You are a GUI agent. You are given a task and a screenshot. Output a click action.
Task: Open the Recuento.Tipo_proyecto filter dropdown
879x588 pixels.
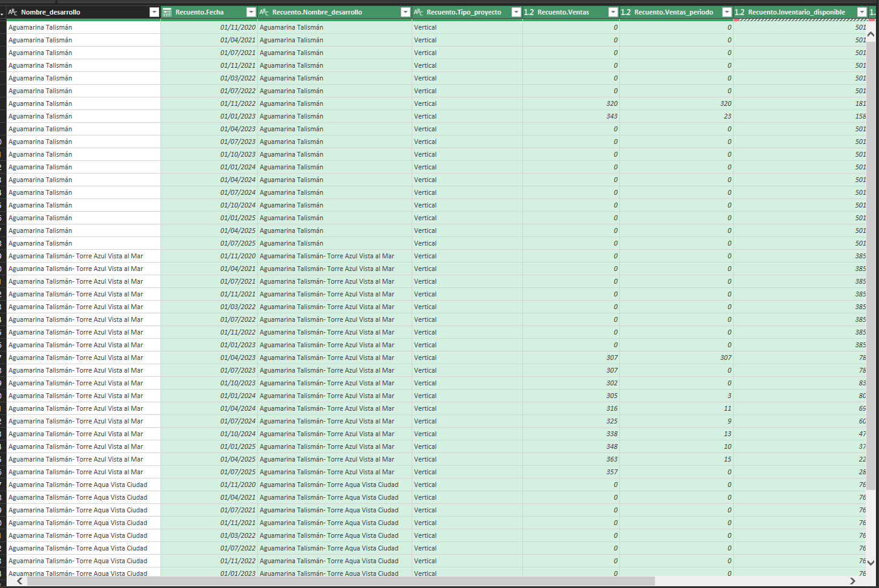click(x=516, y=12)
